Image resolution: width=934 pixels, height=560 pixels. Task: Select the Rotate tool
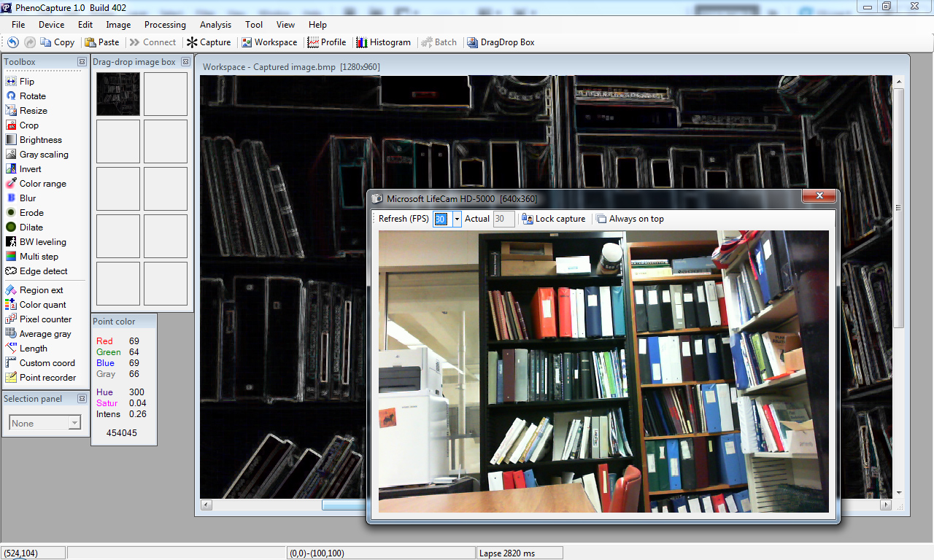(32, 96)
